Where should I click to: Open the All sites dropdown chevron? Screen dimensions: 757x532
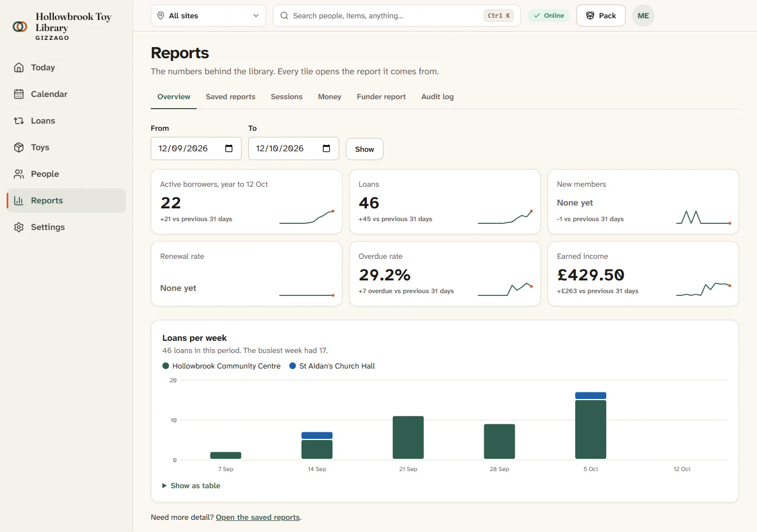(256, 16)
